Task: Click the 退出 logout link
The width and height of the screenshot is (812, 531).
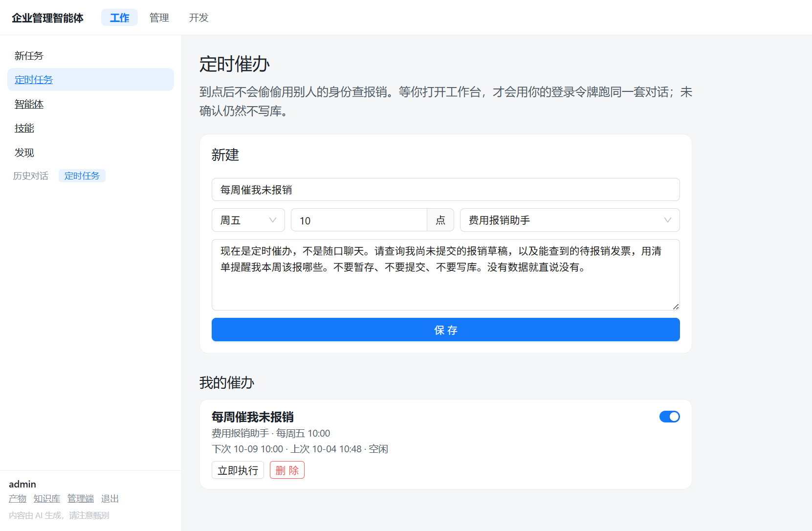Action: (x=110, y=499)
